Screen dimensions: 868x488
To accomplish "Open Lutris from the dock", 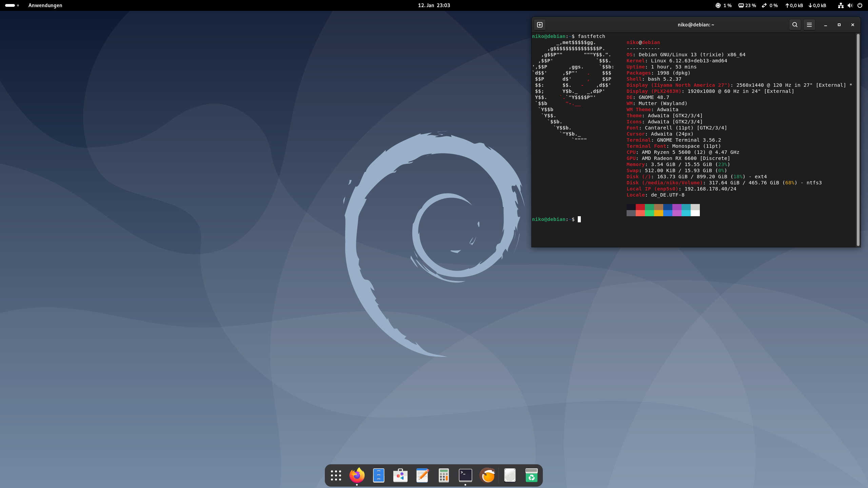I will point(487,475).
